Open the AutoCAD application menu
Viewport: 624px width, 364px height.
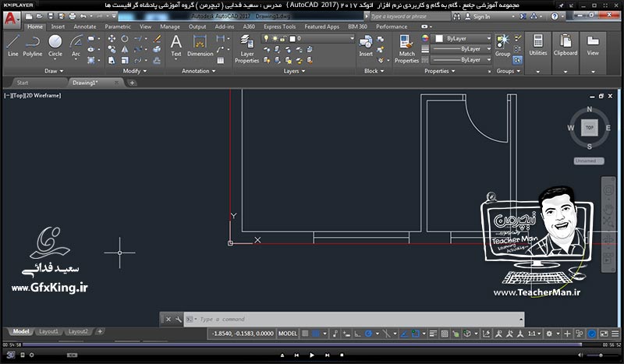11,19
